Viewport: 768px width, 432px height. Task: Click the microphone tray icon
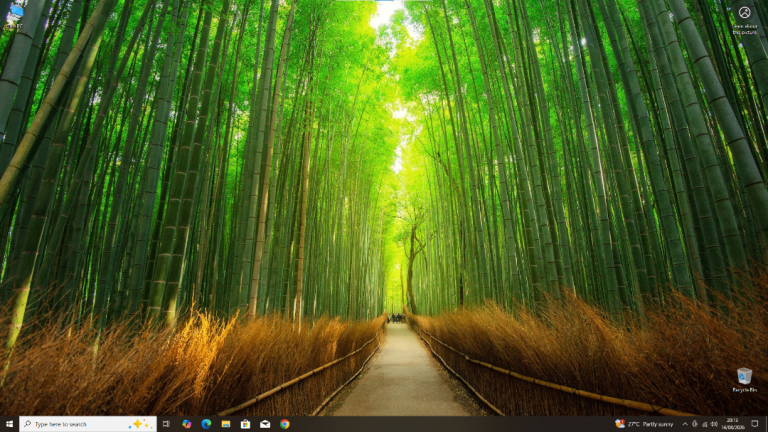coord(695,424)
